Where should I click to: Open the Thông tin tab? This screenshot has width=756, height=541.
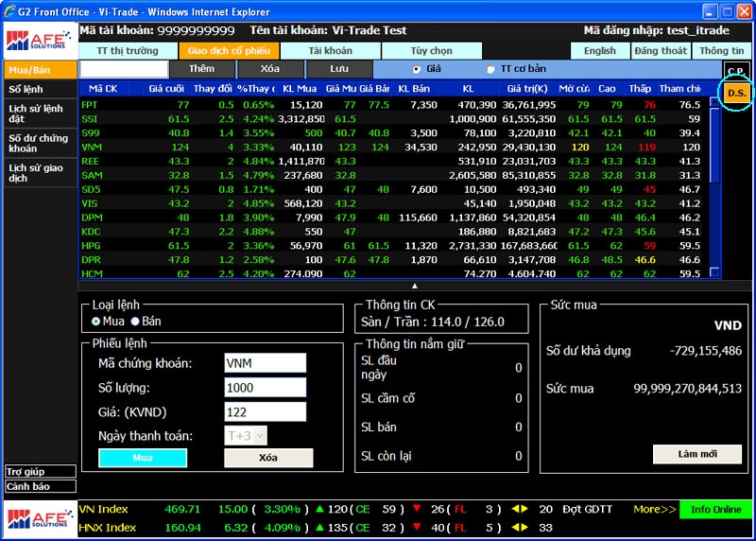coord(721,51)
